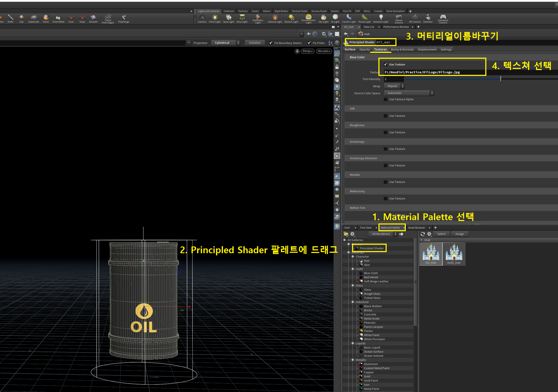Image resolution: width=558 pixels, height=392 pixels.
Task: Enable Use Texture Alpha checkbox
Action: 385,99
